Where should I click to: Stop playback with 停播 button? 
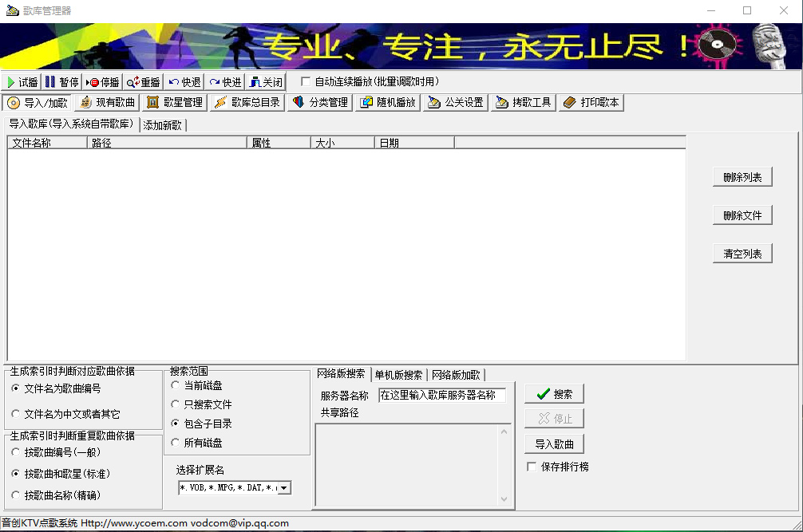(102, 82)
